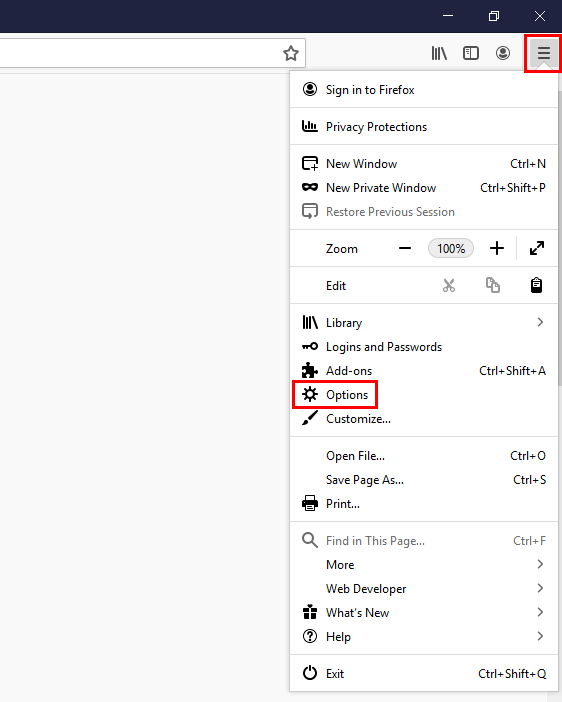Choose New Window menu entry
Image resolution: width=562 pixels, height=702 pixels.
(424, 163)
